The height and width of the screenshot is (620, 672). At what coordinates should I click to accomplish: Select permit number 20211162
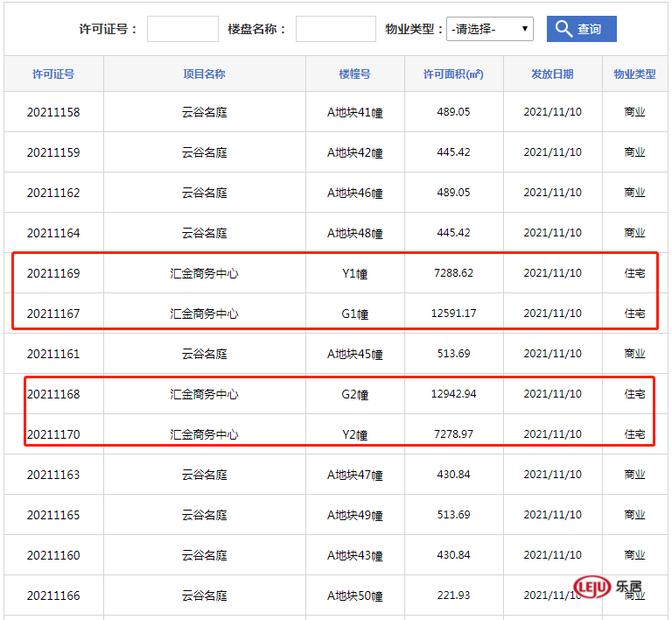(53, 193)
